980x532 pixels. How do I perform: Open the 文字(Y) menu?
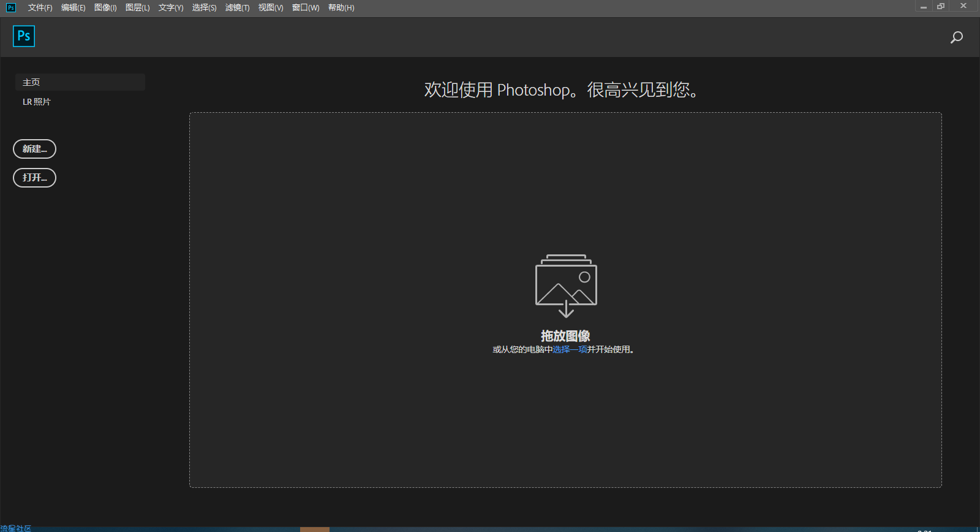click(171, 8)
